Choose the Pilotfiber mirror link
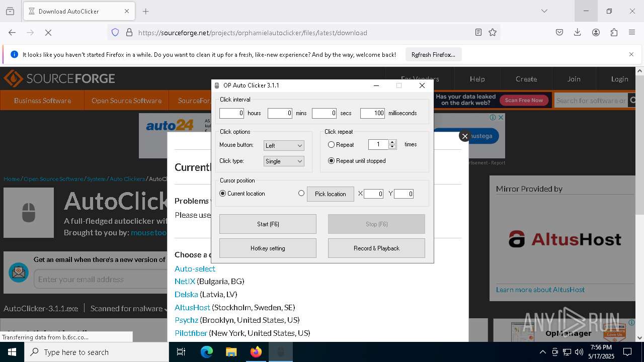The image size is (644, 362). coord(191,333)
